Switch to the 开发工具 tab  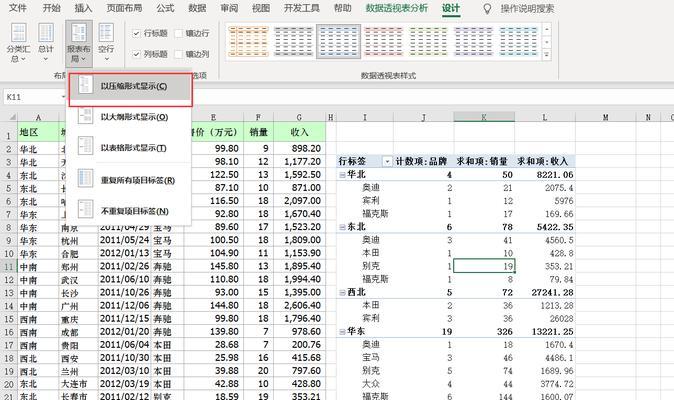pyautogui.click(x=302, y=8)
